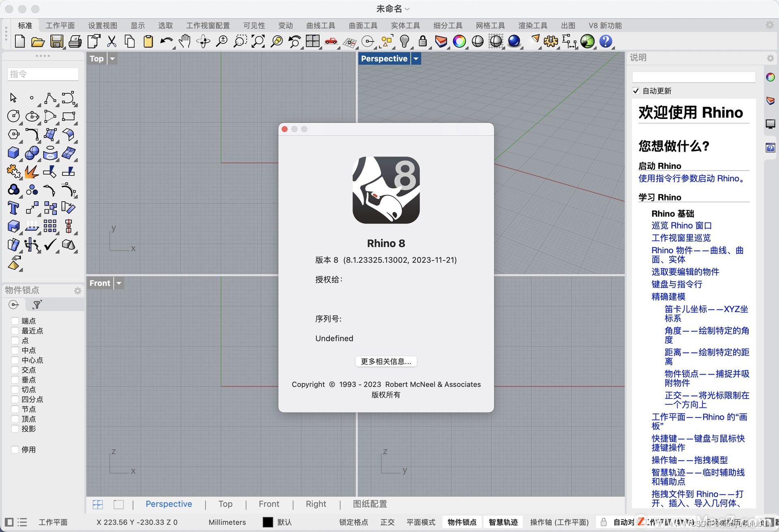Click the black default layer color swatch
Screen dimensions: 779x532
click(268, 522)
